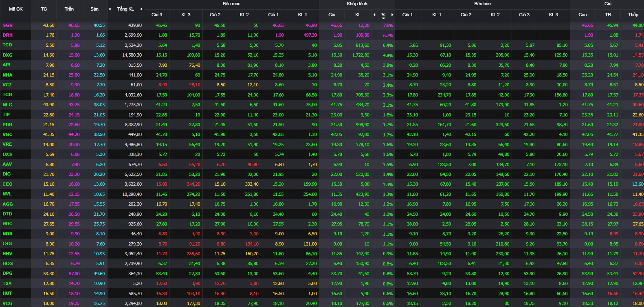Click TCH sell volume 234,70

(x=444, y=95)
